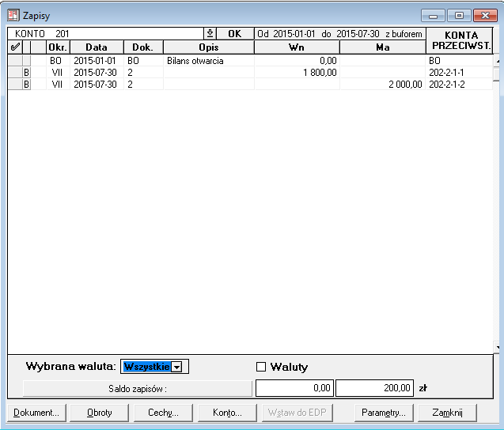Click the B buffer marker on the 2 000,00 row
Viewport: 504px width, 430px height.
pos(27,85)
